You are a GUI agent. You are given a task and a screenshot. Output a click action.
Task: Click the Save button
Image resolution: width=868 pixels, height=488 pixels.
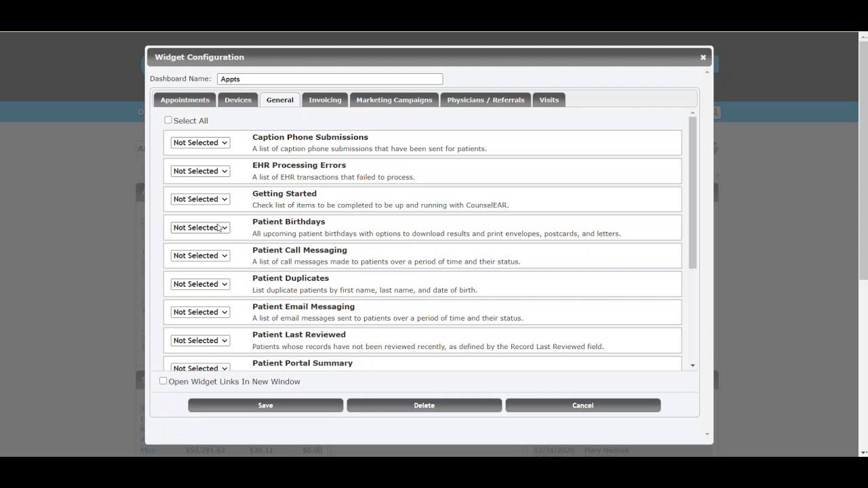point(266,405)
